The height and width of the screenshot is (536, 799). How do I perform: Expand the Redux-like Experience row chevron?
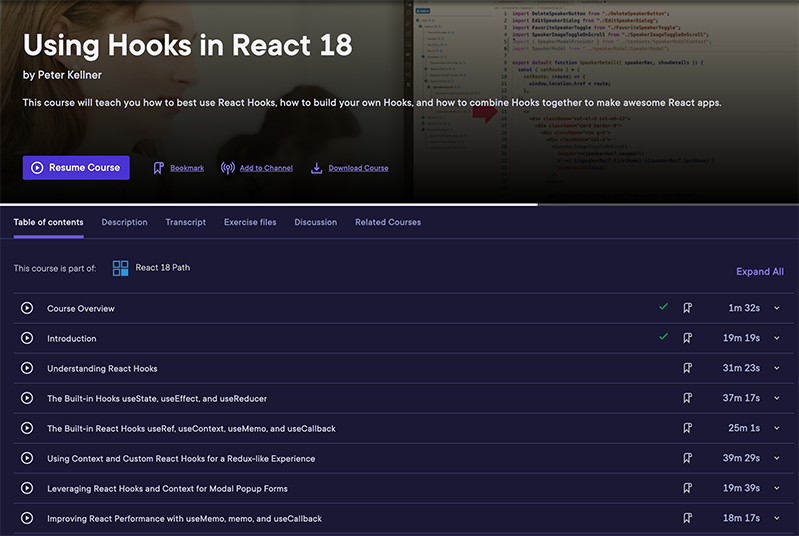777,459
